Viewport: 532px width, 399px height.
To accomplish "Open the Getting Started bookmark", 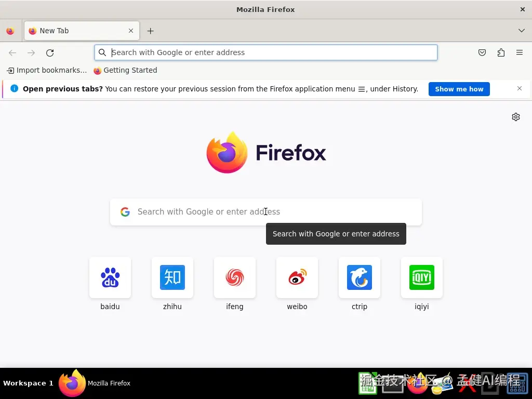I will [126, 70].
